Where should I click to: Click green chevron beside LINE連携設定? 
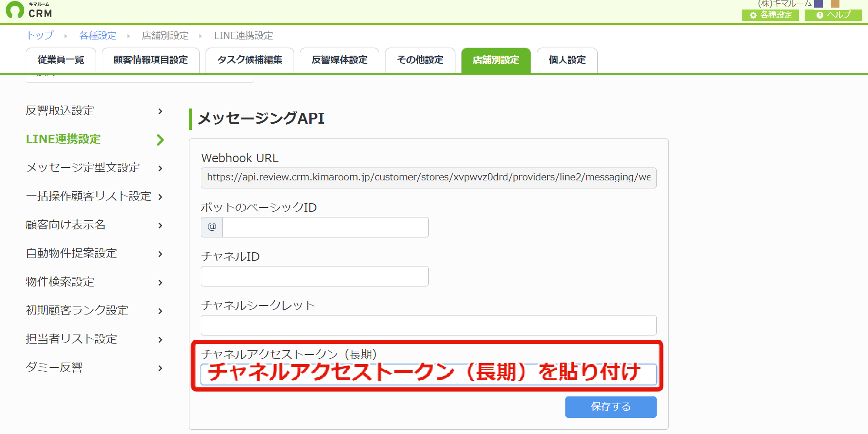(160, 140)
